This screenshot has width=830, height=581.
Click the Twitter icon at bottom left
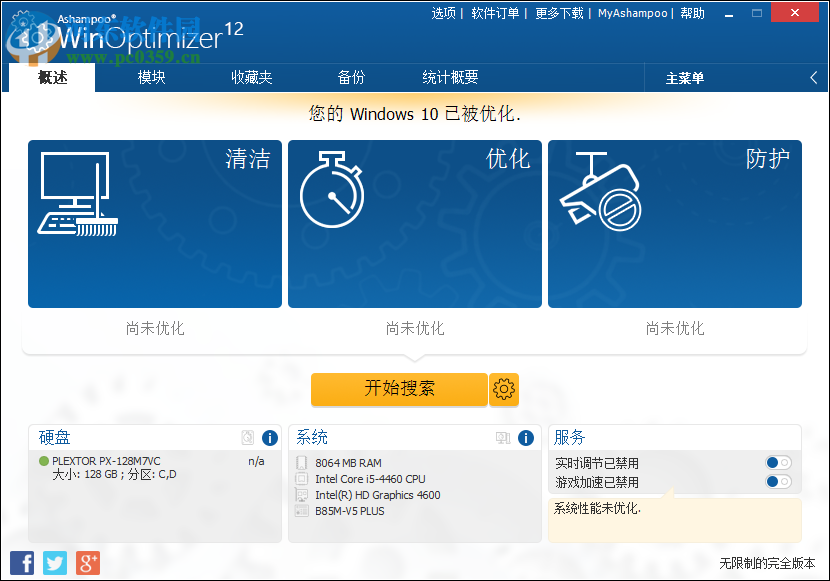(54, 563)
